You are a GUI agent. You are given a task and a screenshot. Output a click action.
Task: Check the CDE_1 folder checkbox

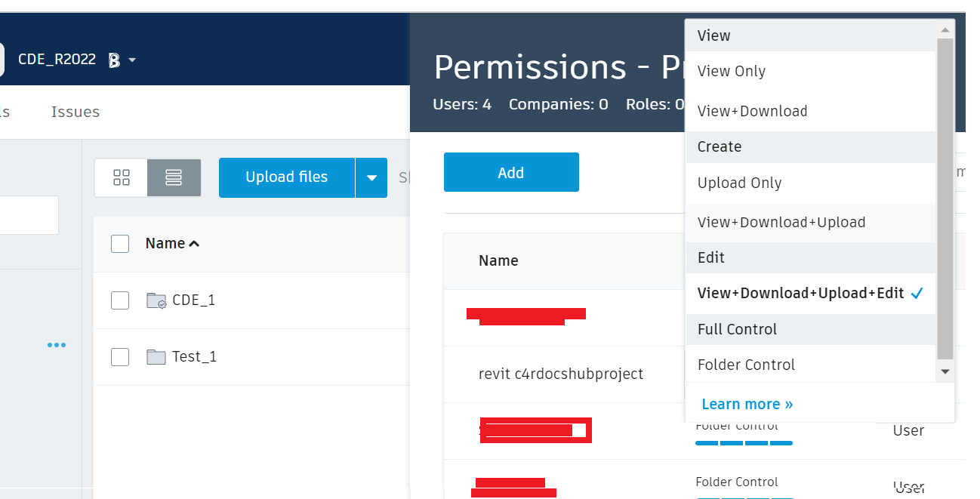[x=120, y=300]
